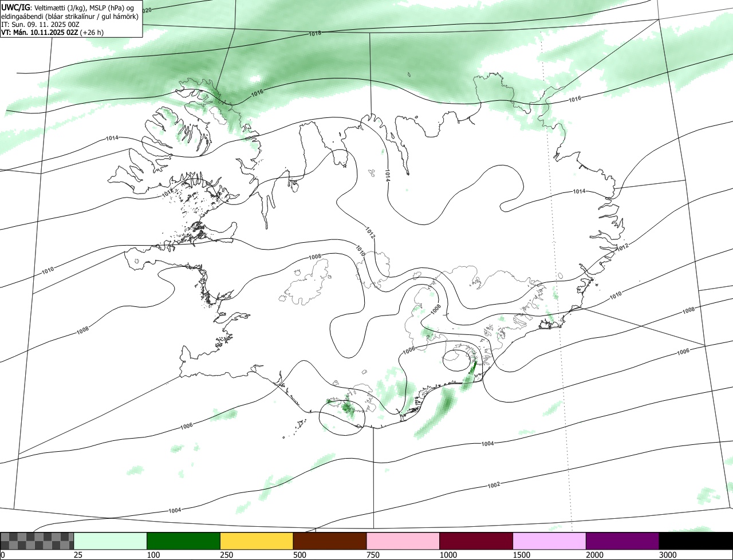Screen dimensions: 733x560
Task: Select the black legend swatch above 3000
Action: [x=696, y=541]
